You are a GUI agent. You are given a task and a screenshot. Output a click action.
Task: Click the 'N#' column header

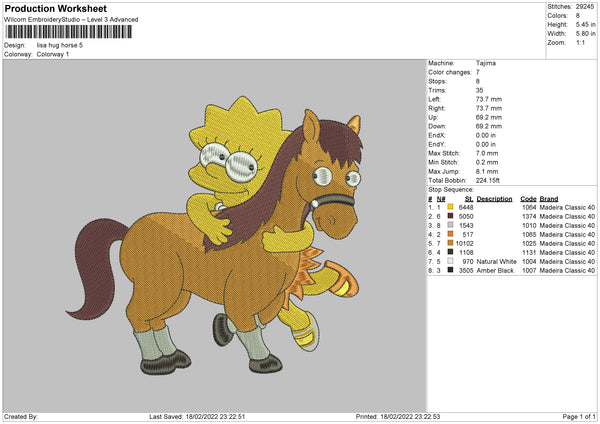click(441, 199)
